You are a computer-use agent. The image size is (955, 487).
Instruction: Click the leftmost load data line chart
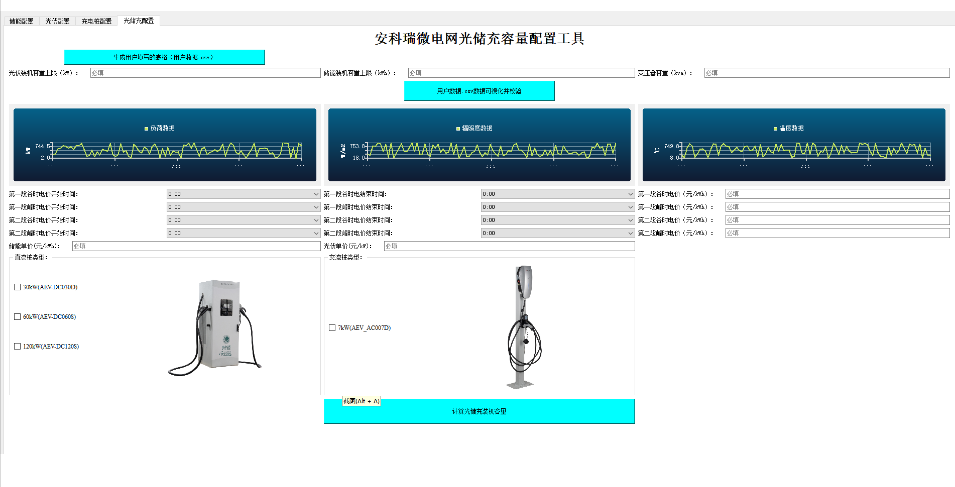click(164, 145)
